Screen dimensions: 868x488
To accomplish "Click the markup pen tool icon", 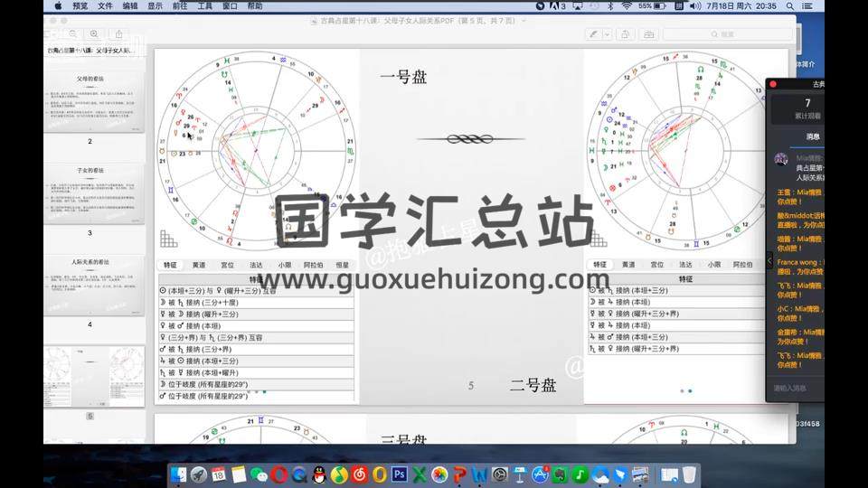I will [594, 34].
